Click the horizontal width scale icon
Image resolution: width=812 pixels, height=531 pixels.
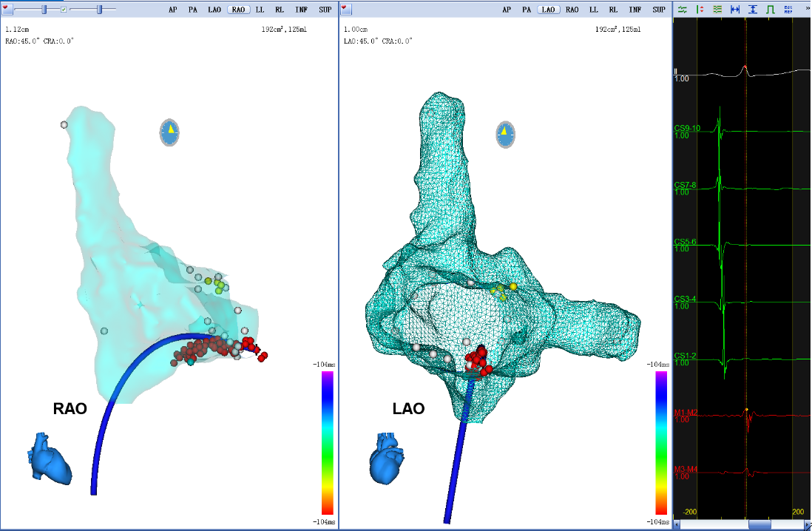click(x=734, y=9)
